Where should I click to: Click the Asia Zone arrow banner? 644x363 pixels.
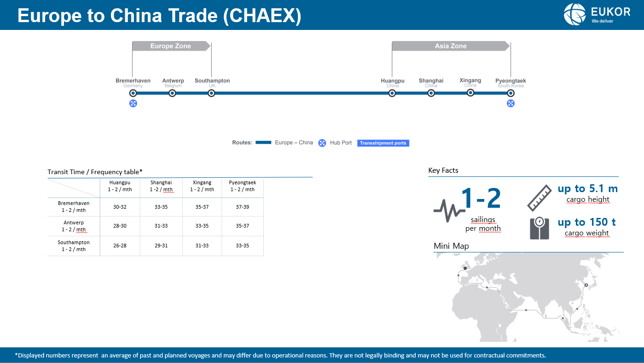451,46
